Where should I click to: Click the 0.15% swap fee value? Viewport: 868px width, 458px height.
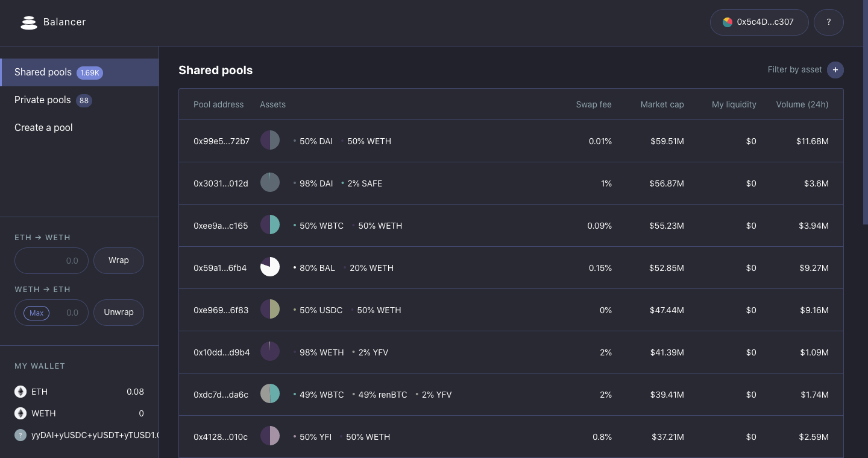(x=600, y=268)
